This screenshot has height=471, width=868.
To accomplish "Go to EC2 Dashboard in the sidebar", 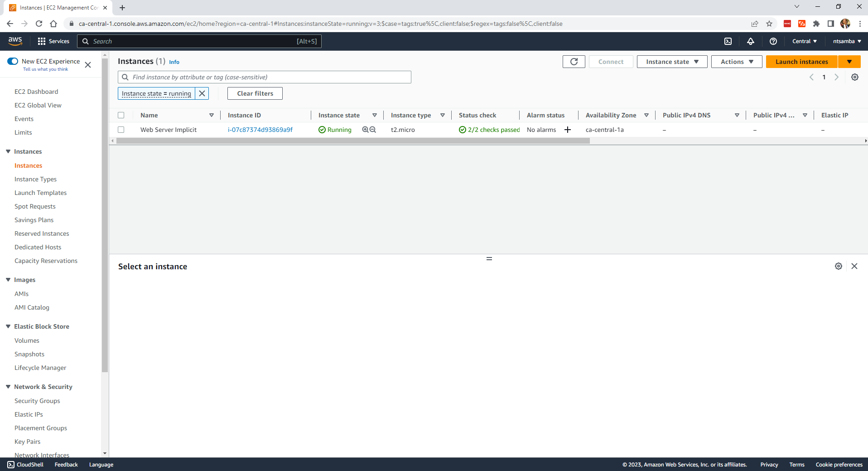I will click(x=36, y=92).
